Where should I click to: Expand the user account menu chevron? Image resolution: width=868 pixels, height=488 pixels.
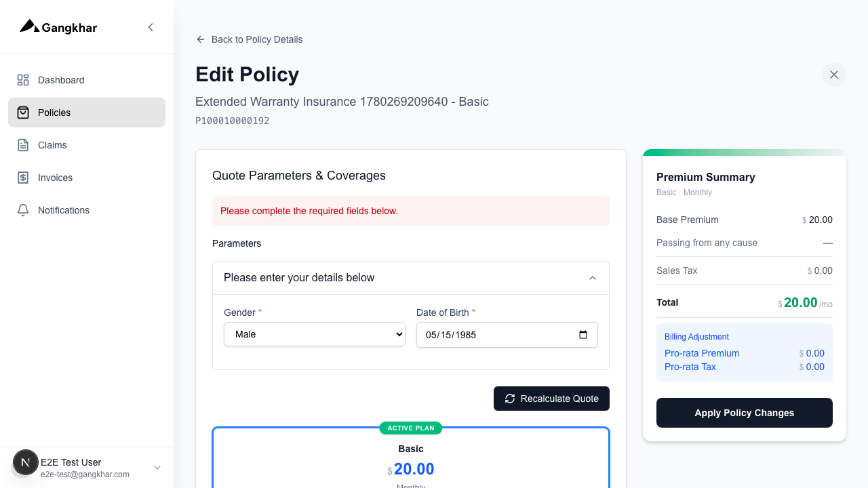[x=157, y=468]
